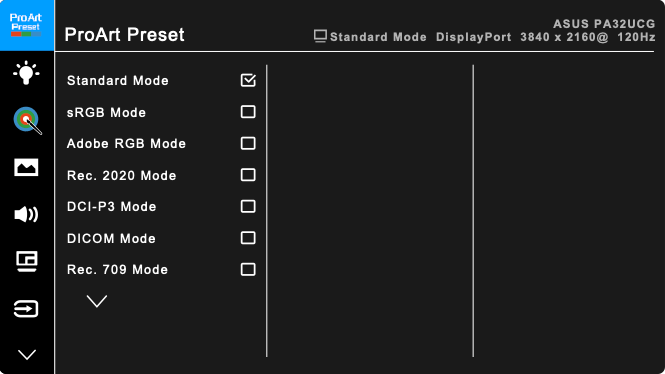
Task: Open the Blue Light Filter bulb icon
Action: [x=26, y=73]
